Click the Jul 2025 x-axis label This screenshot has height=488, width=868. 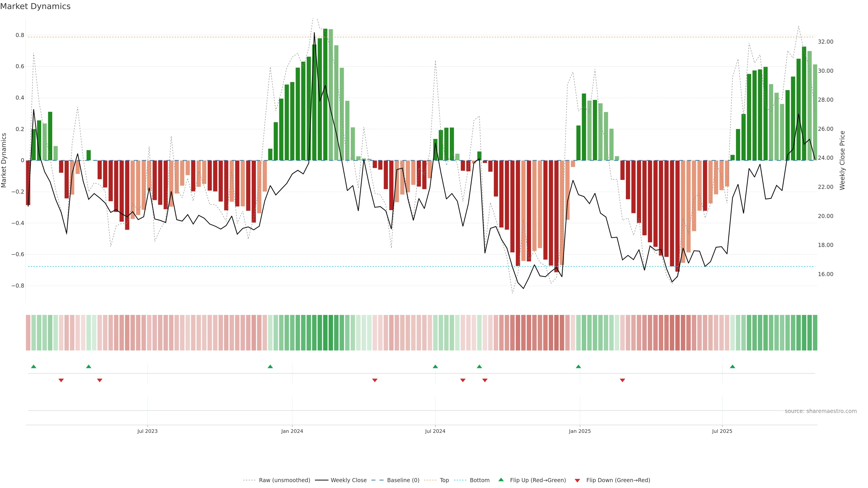click(x=722, y=431)
